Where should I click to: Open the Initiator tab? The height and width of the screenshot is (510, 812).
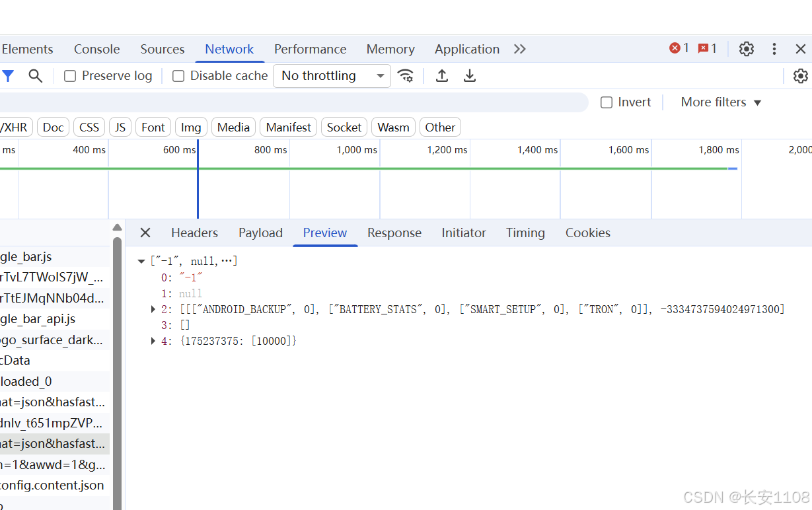pos(464,233)
